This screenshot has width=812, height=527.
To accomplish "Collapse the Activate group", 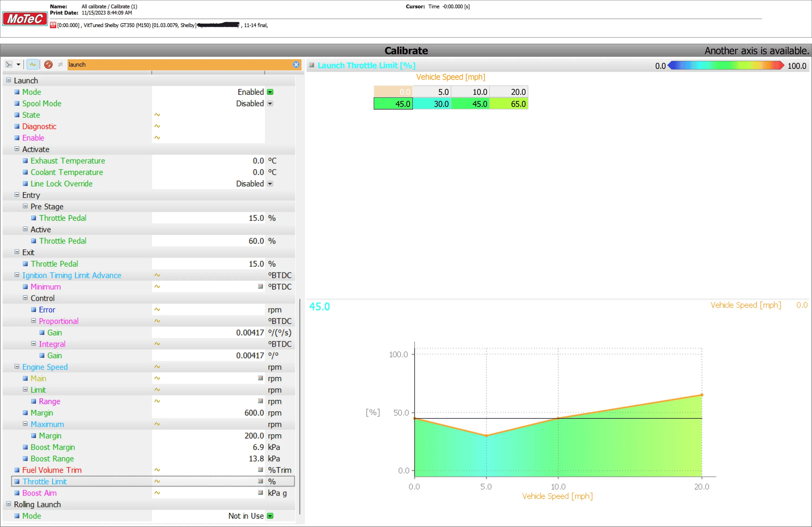I will coord(17,149).
